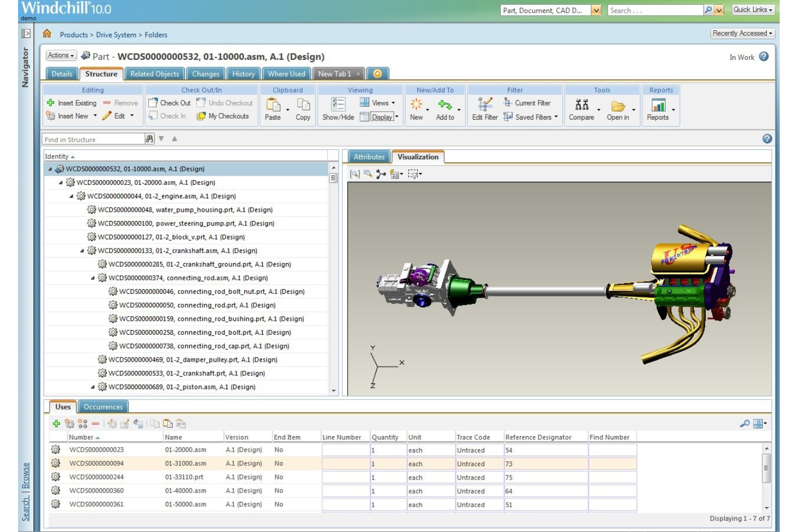Open the table view dropdown in Uses table
798x532 pixels.
[x=760, y=424]
